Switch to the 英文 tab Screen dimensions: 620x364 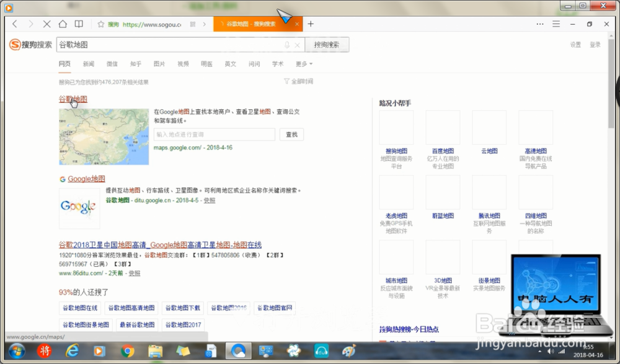click(x=231, y=64)
